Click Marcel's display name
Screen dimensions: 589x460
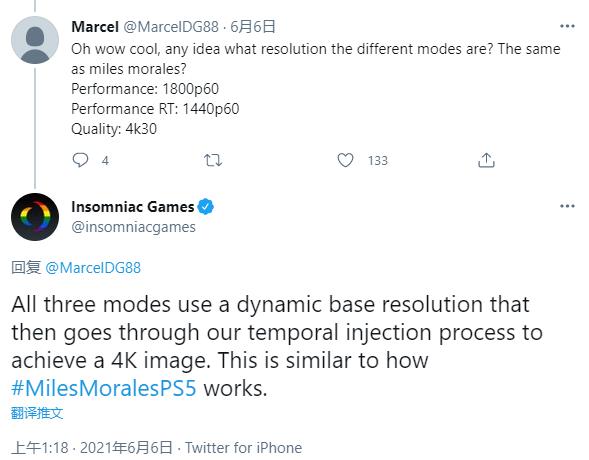pyautogui.click(x=95, y=27)
